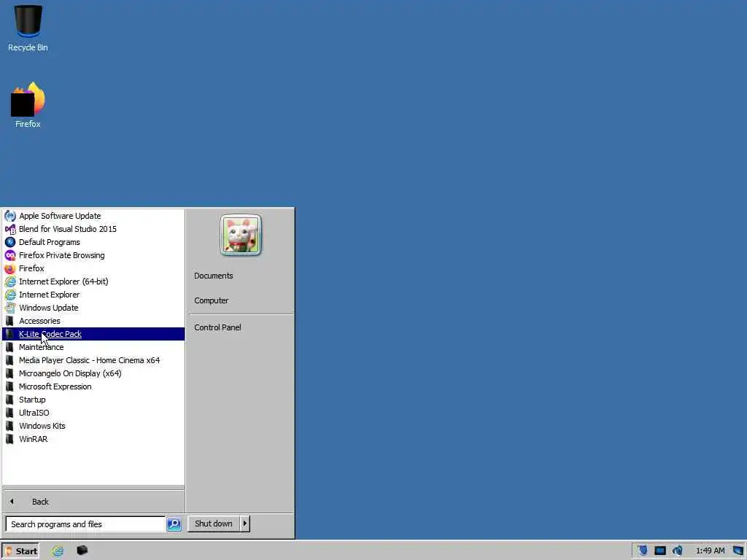Click the Blend for Visual Studio icon
Screen dimensions: 747x560
(10, 229)
